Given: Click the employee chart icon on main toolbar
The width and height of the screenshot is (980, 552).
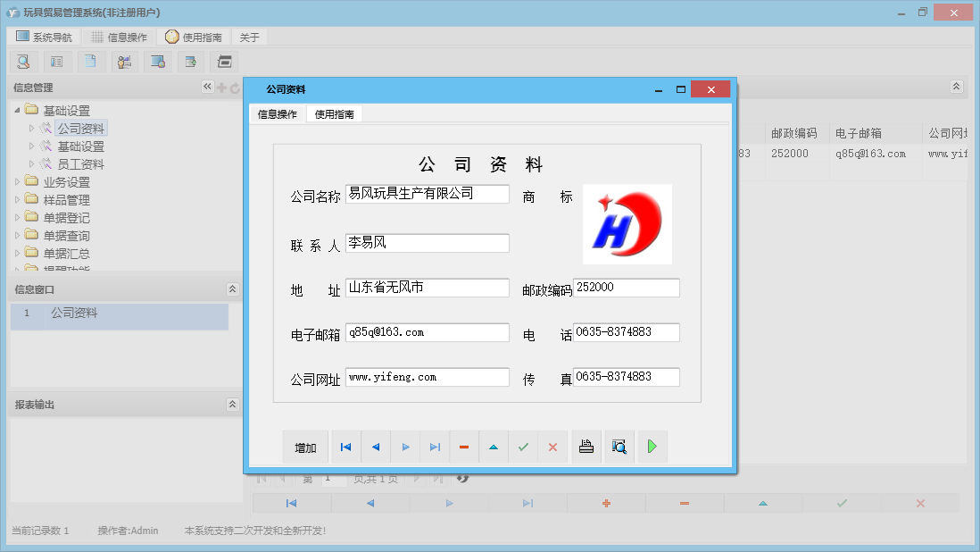Looking at the screenshot, I should [124, 62].
